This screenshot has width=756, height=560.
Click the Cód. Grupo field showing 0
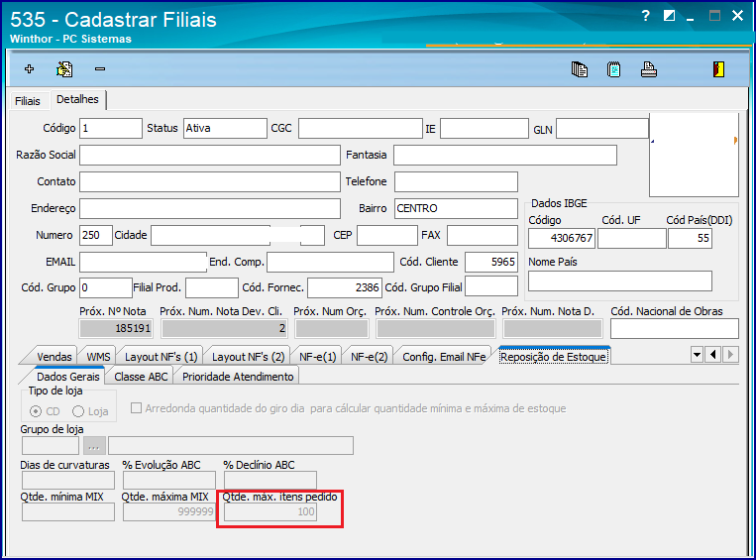106,288
